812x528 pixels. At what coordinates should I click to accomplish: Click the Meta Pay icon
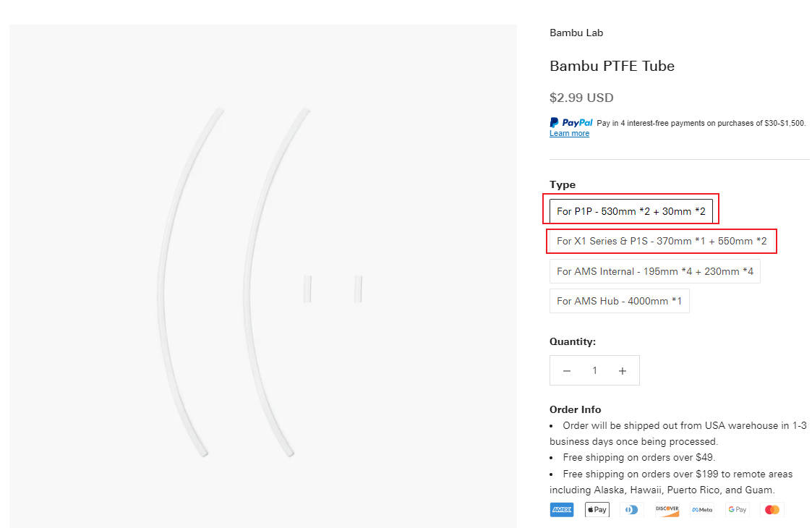pos(702,509)
